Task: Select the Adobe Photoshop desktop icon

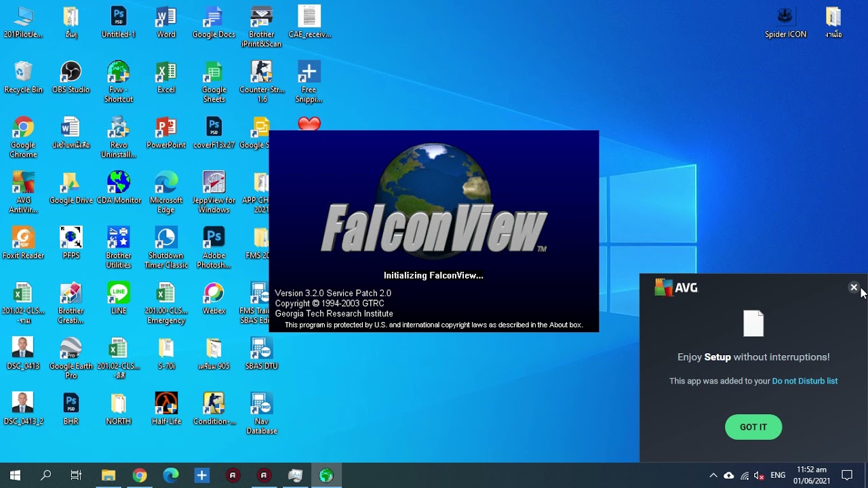Action: point(214,247)
